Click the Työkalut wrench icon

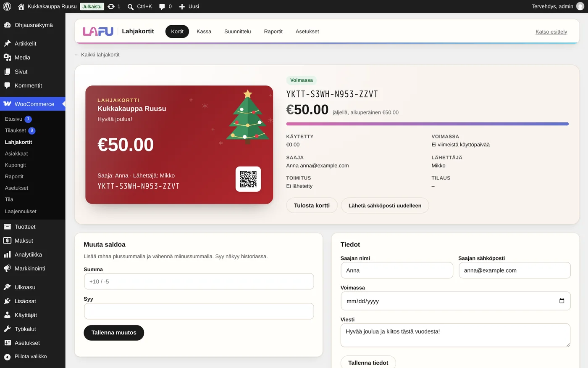7,329
